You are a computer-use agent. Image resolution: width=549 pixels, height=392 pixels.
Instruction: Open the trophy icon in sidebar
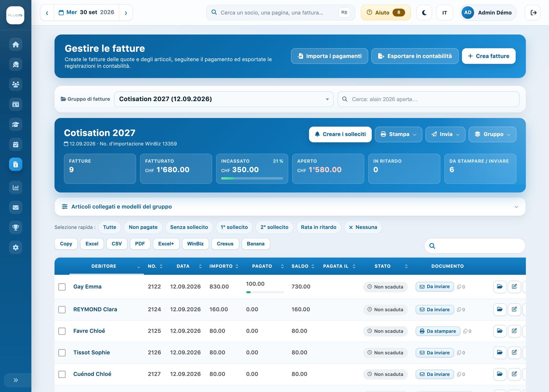[15, 227]
